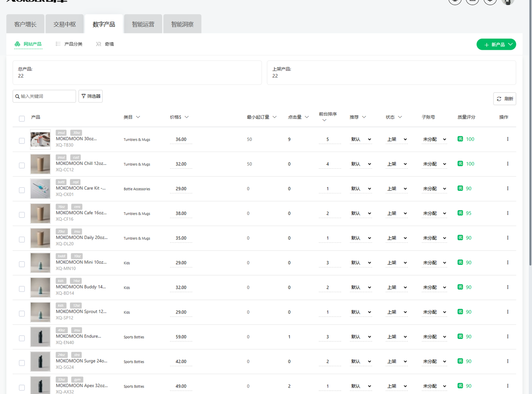This screenshot has height=394, width=532.
Task: Click quality badge icon for MOKOMOON 30oz row
Action: point(460,139)
